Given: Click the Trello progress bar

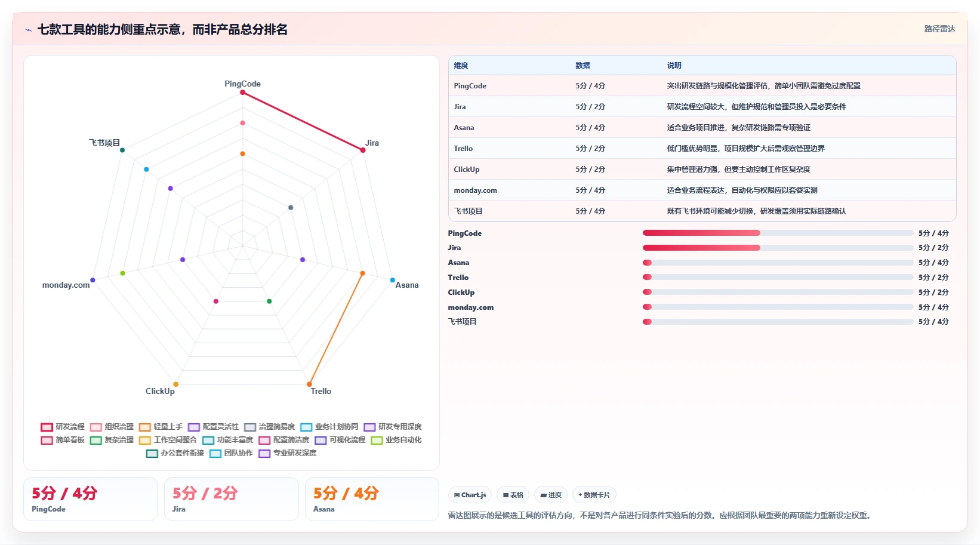Looking at the screenshot, I should point(778,277).
